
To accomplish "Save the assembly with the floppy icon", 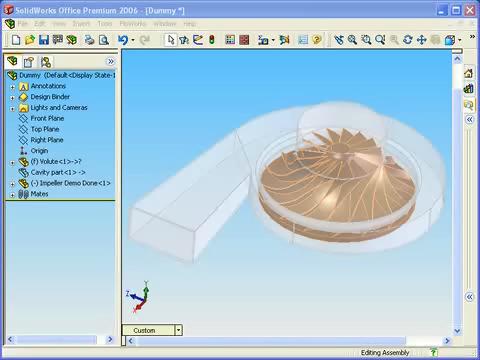I will (x=44, y=40).
